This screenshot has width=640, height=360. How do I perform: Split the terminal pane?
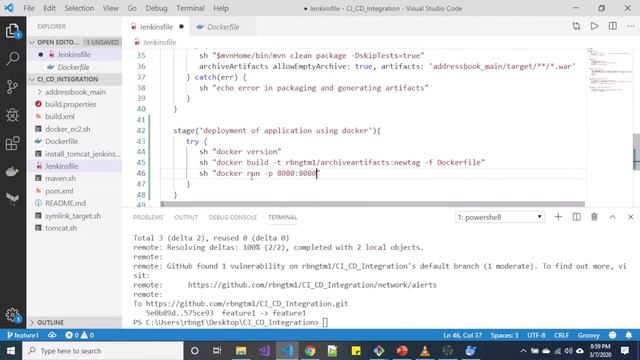576,217
